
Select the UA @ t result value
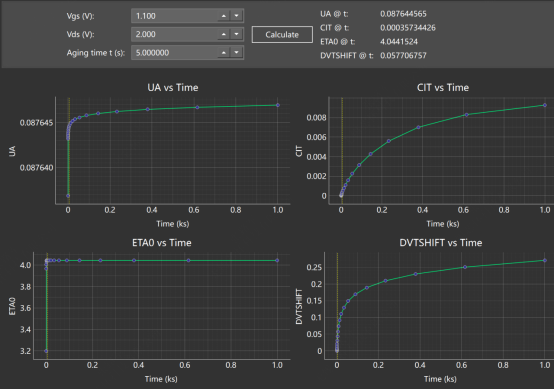tap(403, 14)
